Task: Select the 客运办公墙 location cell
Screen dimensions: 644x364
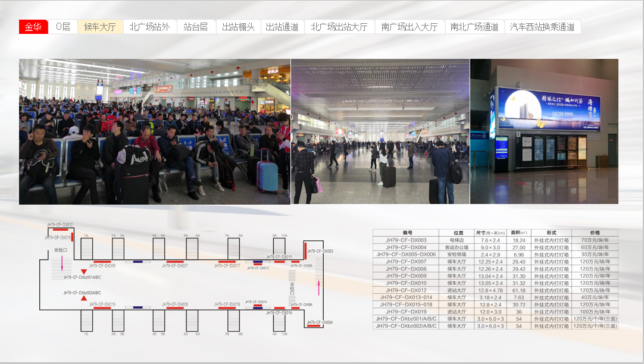Action: (457, 247)
